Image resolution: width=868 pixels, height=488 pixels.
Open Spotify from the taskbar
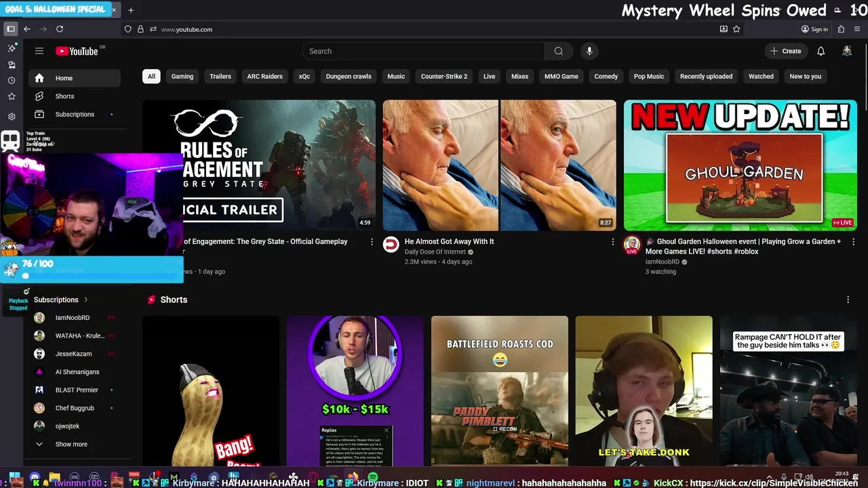pyautogui.click(x=372, y=479)
